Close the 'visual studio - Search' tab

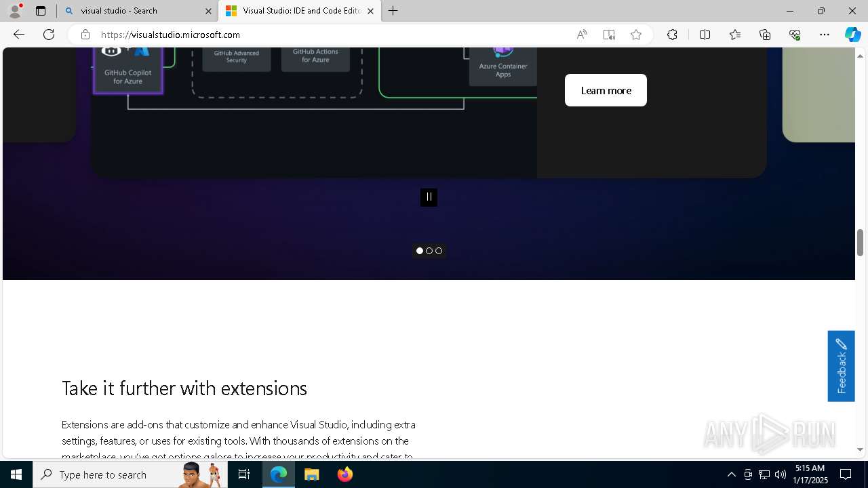click(x=208, y=11)
